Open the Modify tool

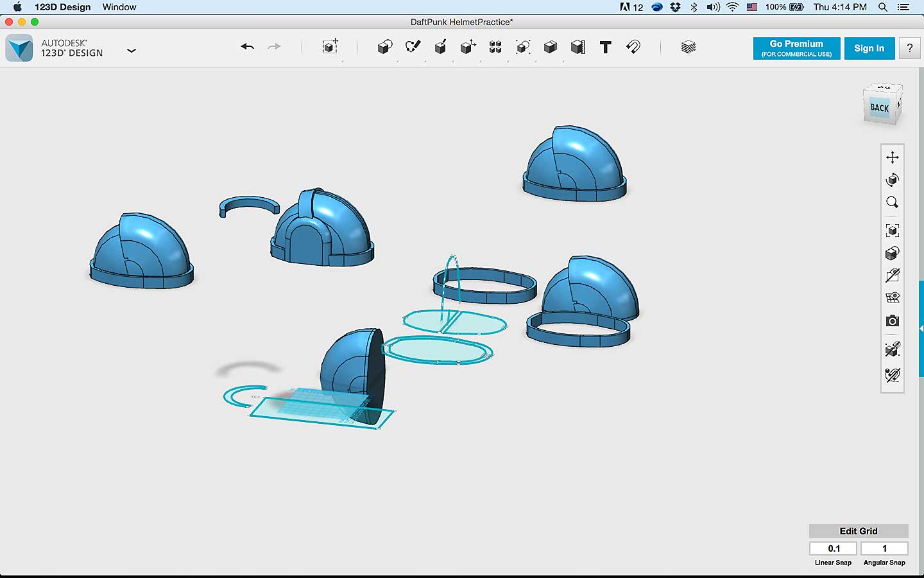(468, 47)
